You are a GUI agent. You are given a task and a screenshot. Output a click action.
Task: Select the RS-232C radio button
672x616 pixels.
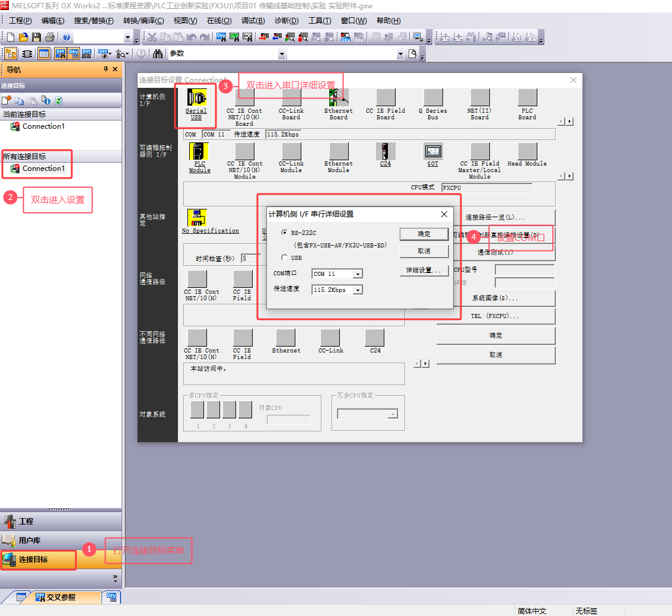coord(284,233)
